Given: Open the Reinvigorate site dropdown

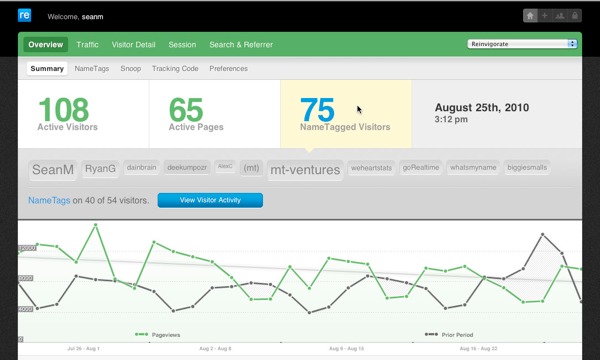Looking at the screenshot, I should coord(522,44).
